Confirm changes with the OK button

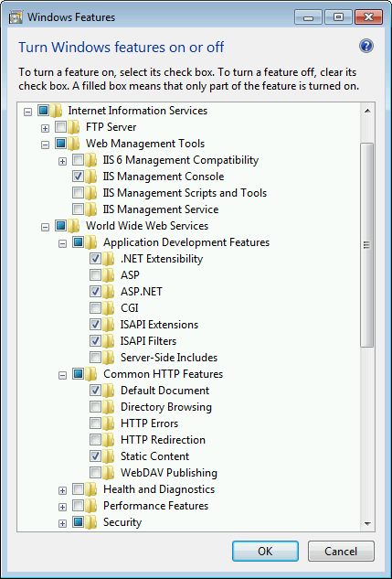(265, 552)
